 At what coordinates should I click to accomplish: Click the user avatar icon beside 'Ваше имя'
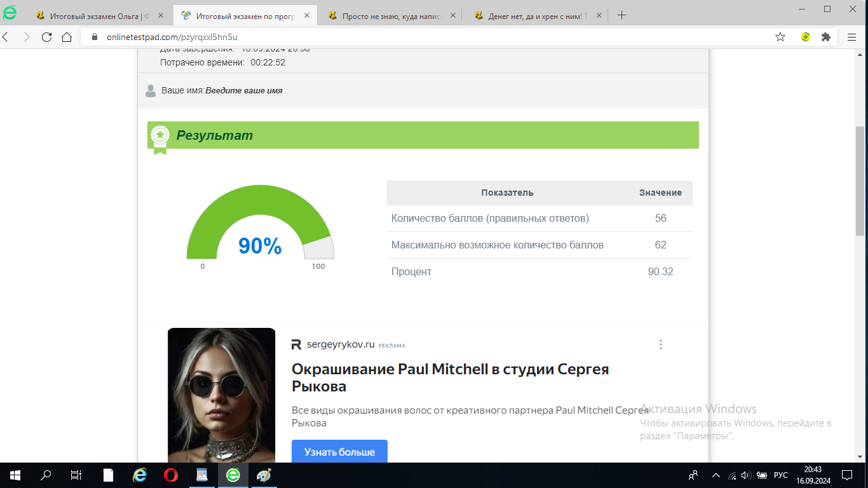tap(151, 91)
